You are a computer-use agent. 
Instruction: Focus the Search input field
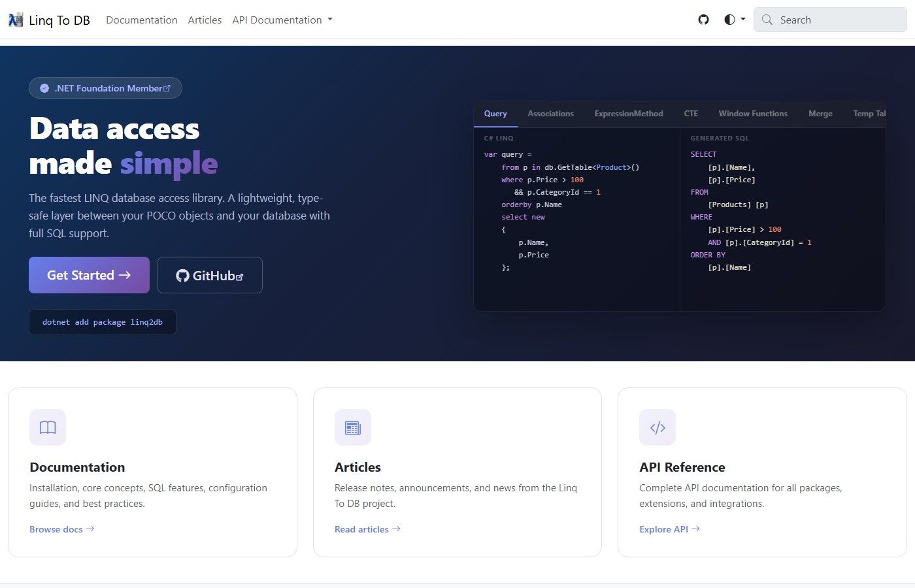click(830, 20)
